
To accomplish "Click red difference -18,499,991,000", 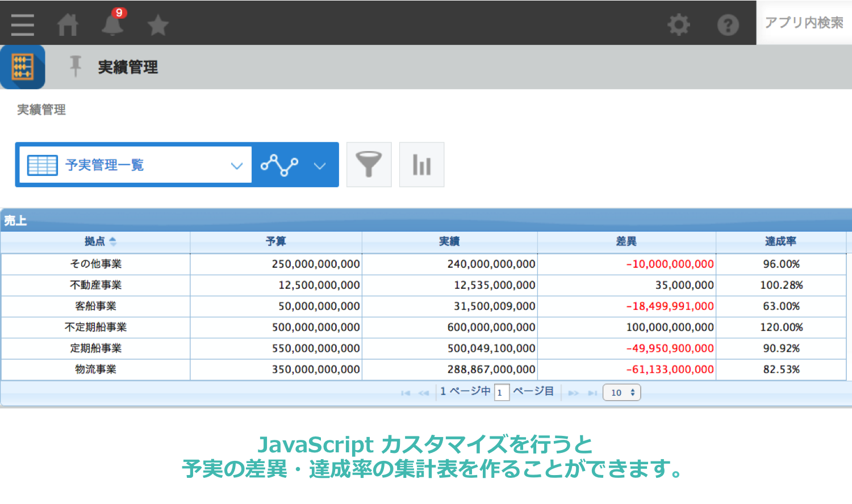I will 670,306.
